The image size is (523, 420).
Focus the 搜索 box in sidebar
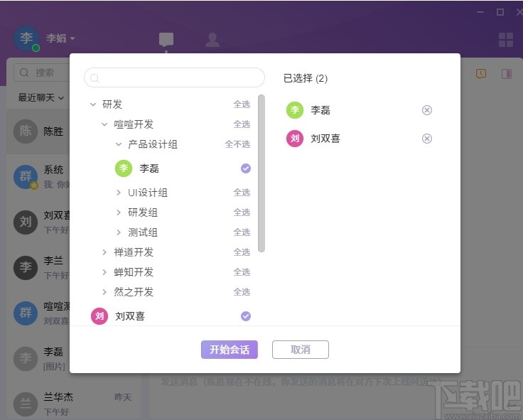coord(41,72)
